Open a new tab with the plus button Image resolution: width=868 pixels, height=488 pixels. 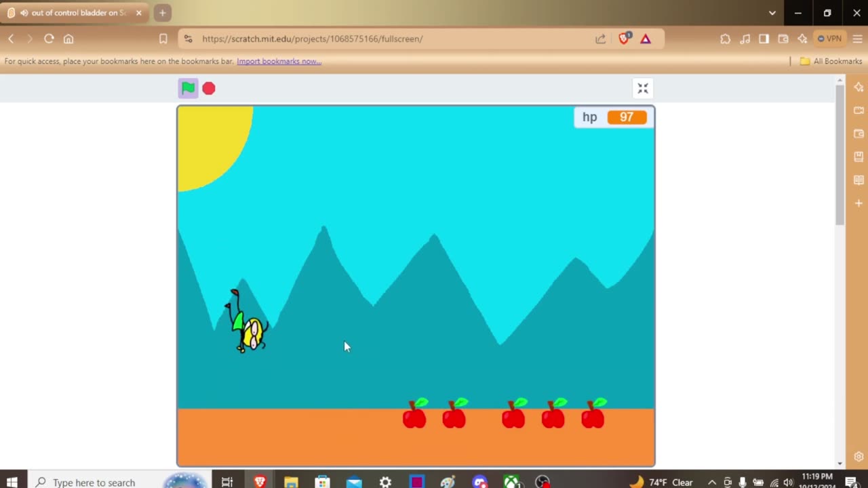pyautogui.click(x=162, y=13)
